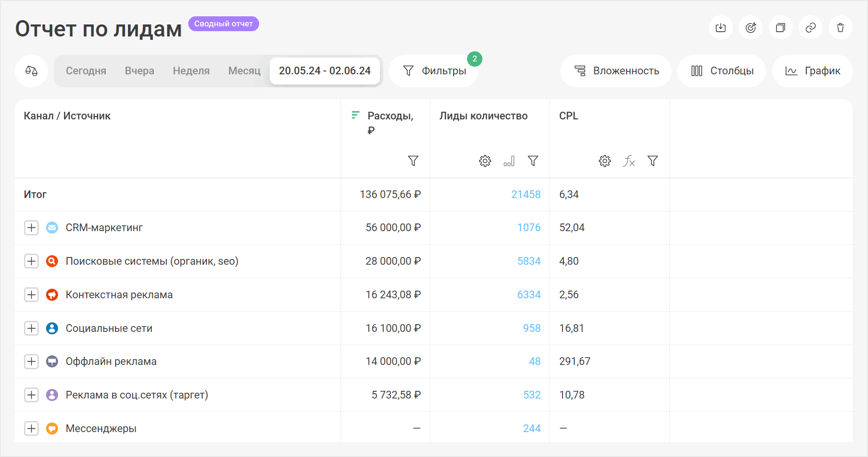Filter the CPL column
The width and height of the screenshot is (868, 457).
pyautogui.click(x=652, y=161)
